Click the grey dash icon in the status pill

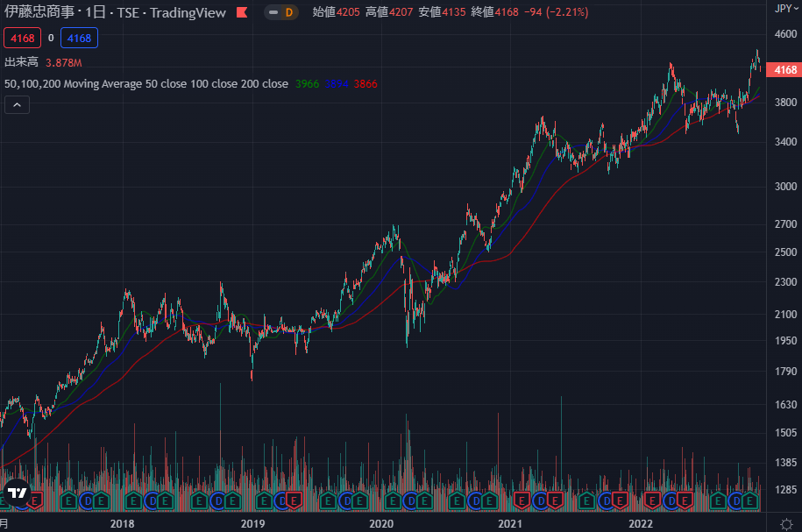[x=273, y=13]
